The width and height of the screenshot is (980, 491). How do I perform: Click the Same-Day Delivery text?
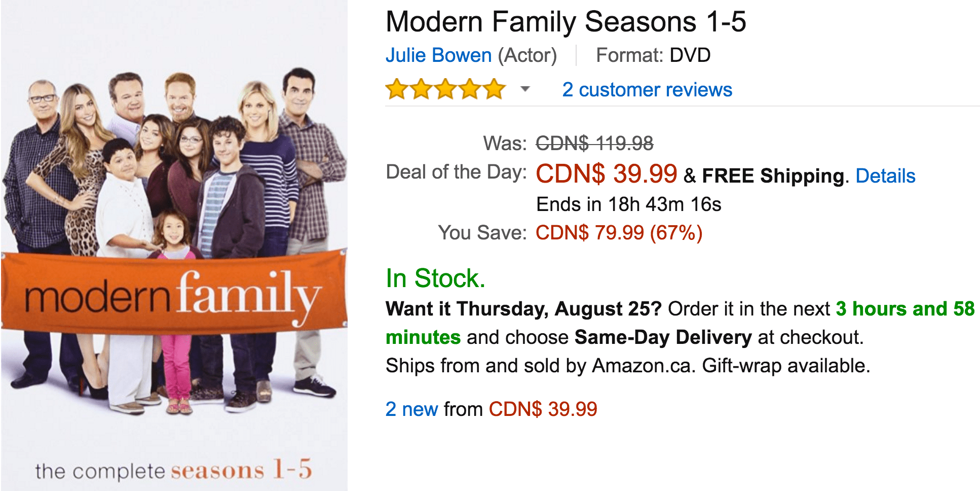point(663,337)
